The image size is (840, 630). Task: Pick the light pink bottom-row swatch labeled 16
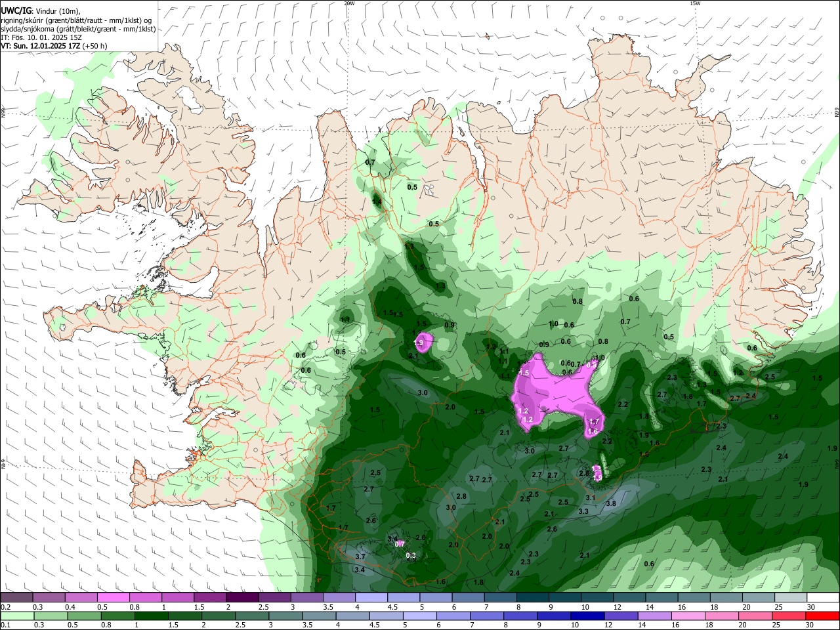click(688, 616)
